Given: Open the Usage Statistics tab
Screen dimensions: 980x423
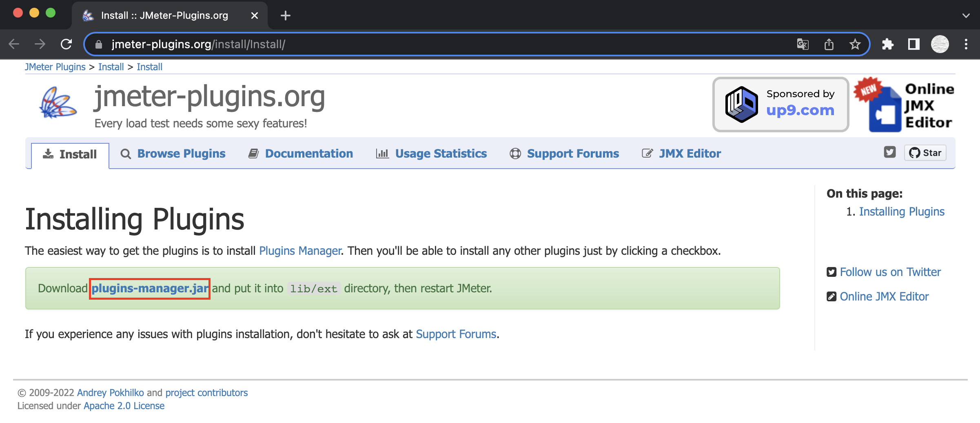Looking at the screenshot, I should 431,154.
